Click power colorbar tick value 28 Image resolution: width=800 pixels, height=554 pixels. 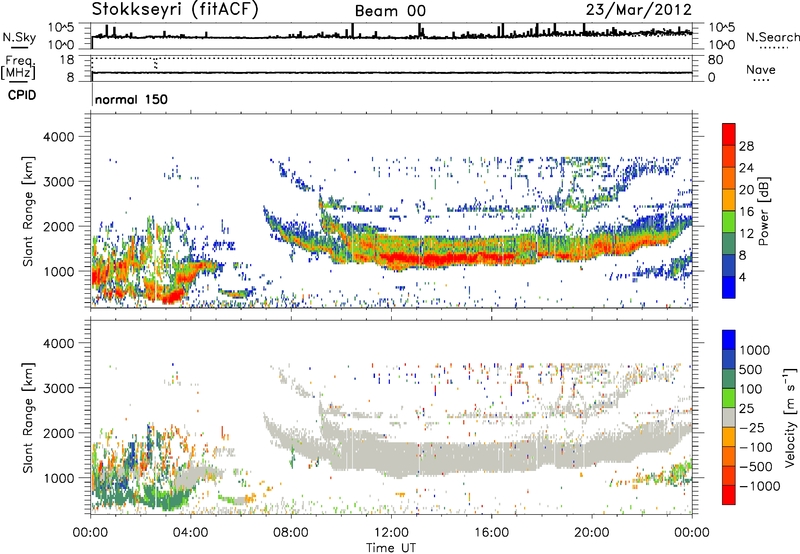746,146
